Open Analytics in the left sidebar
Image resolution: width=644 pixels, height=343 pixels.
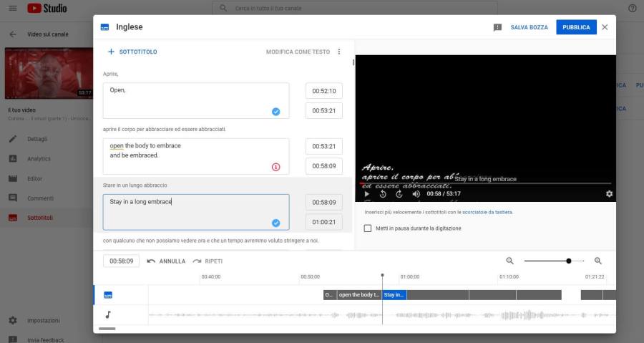tap(39, 158)
